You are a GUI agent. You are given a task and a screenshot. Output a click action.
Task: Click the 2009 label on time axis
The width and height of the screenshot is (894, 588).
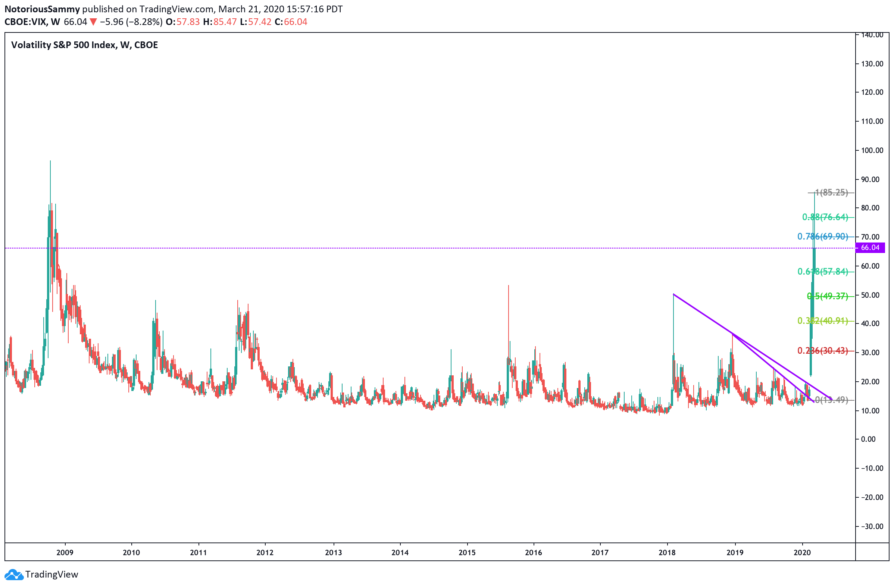tap(65, 553)
